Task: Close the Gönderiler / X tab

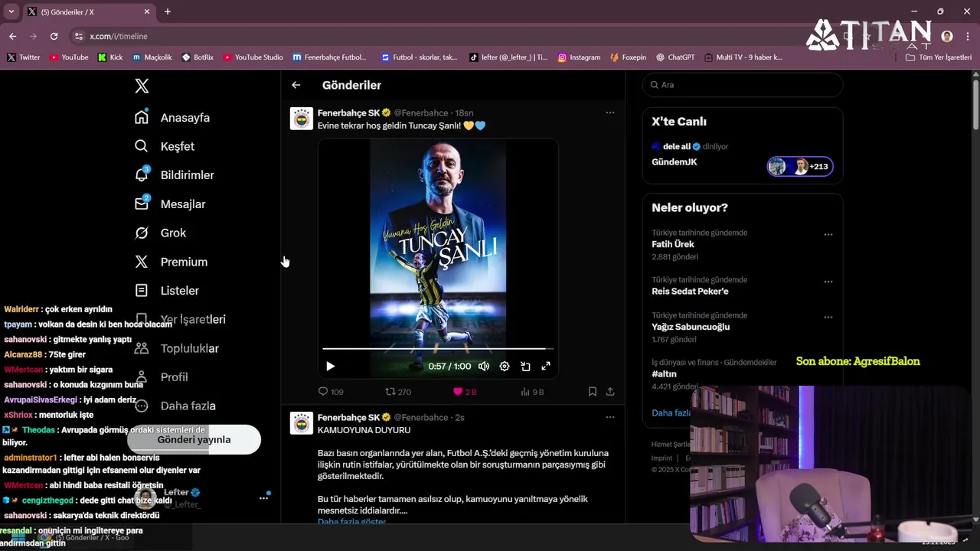Action: [147, 11]
